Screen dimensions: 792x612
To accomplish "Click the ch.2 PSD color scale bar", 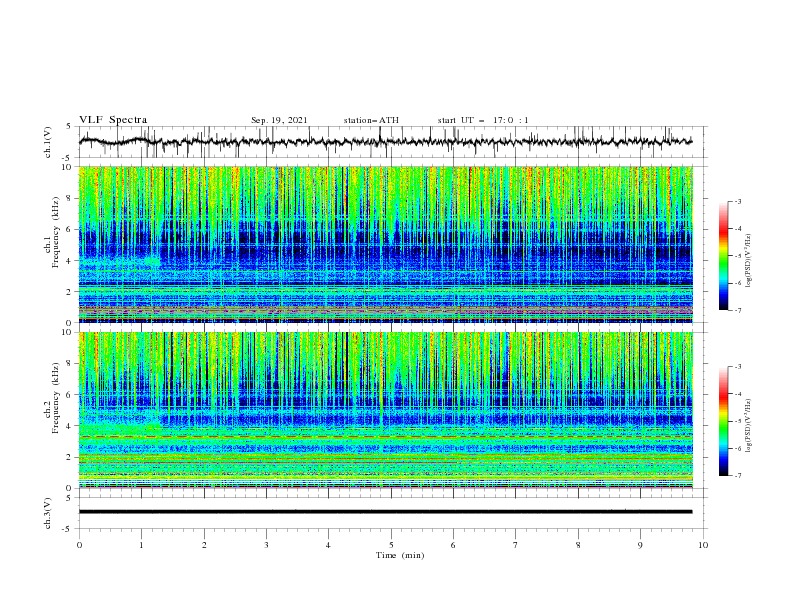I will tap(723, 421).
